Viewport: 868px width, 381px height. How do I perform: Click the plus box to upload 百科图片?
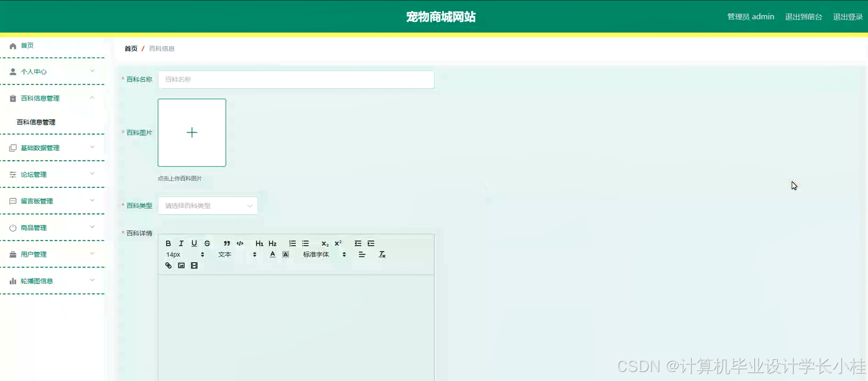192,133
